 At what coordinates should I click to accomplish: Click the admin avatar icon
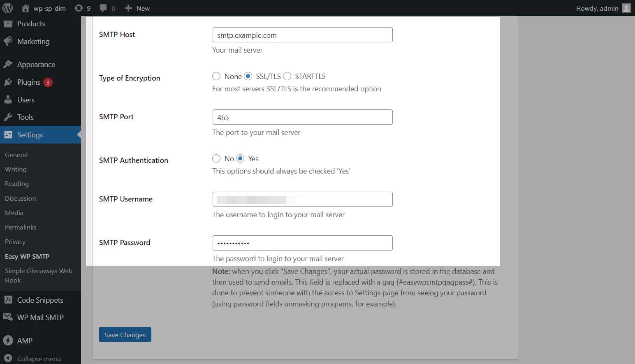point(626,8)
